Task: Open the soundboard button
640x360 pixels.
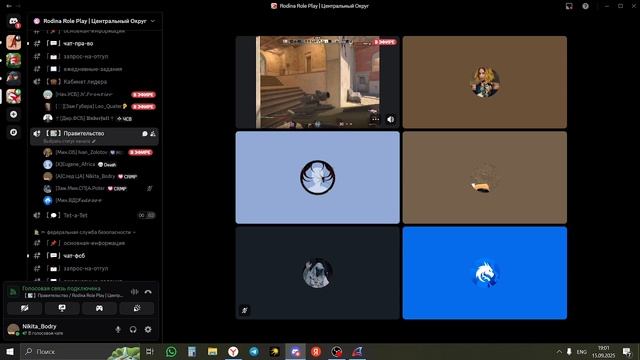Action: pyautogui.click(x=137, y=308)
